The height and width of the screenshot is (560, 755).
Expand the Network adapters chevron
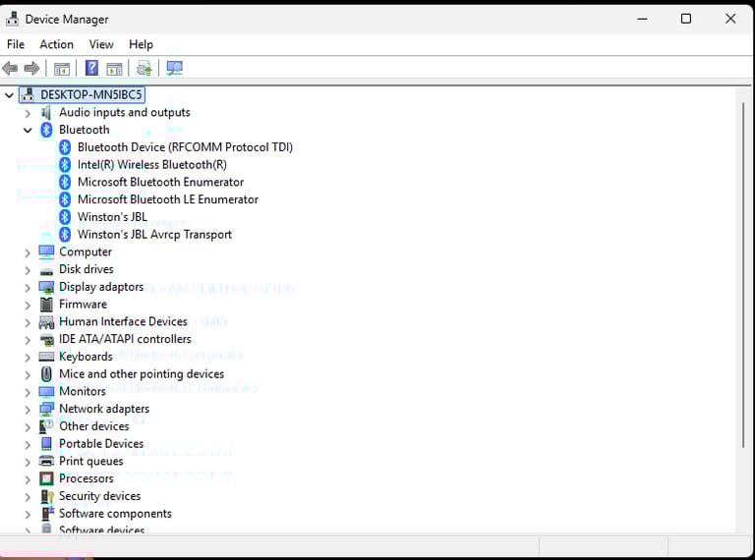click(28, 410)
